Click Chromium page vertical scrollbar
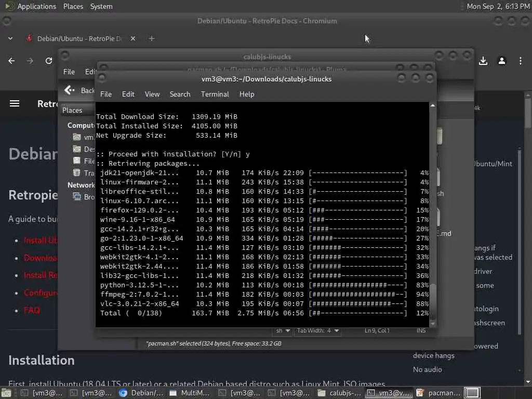The image size is (532, 399). [x=528, y=112]
